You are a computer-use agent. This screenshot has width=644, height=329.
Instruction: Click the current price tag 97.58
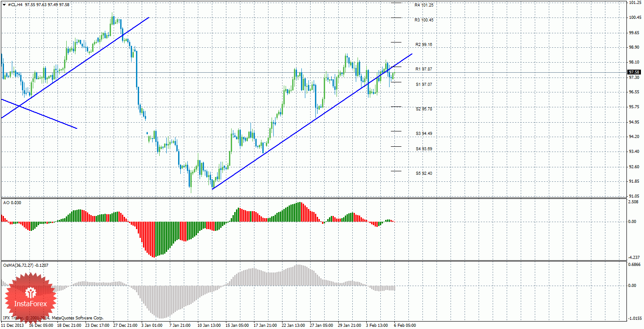point(634,72)
